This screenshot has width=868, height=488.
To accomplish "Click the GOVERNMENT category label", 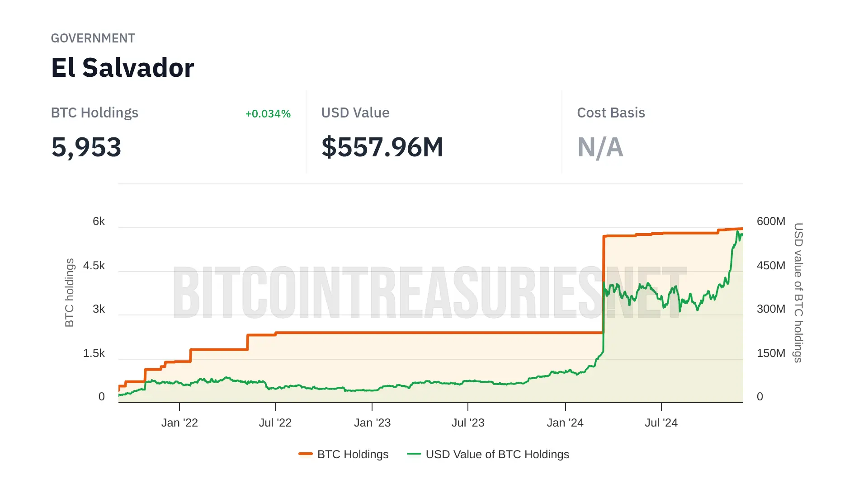I will 93,38.
